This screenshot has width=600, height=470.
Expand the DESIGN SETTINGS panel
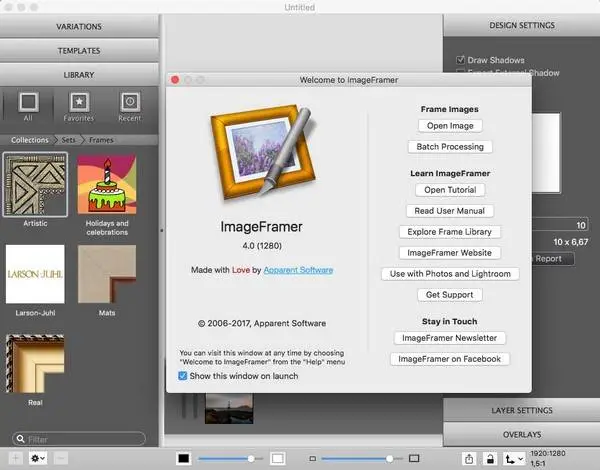(522, 25)
